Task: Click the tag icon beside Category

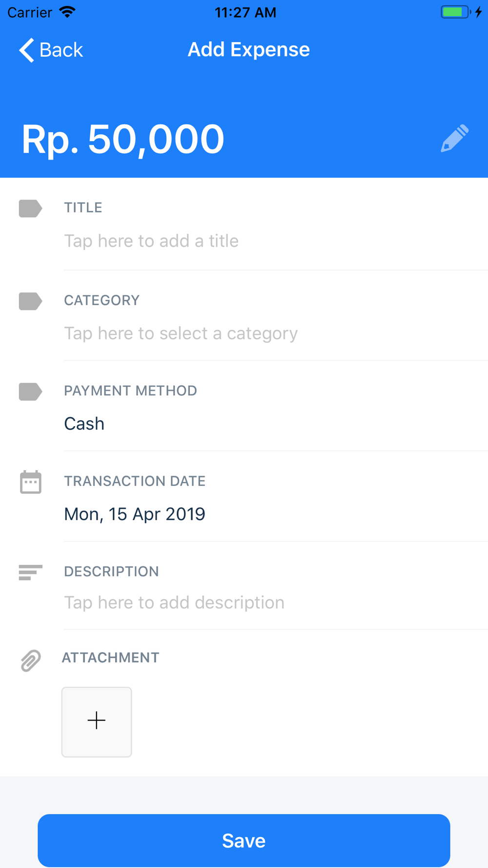Action: [30, 301]
